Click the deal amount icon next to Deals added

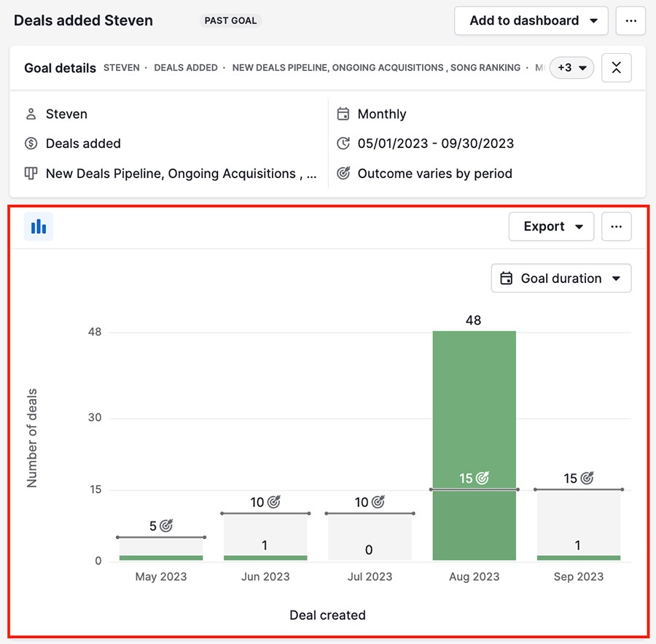pyautogui.click(x=31, y=144)
